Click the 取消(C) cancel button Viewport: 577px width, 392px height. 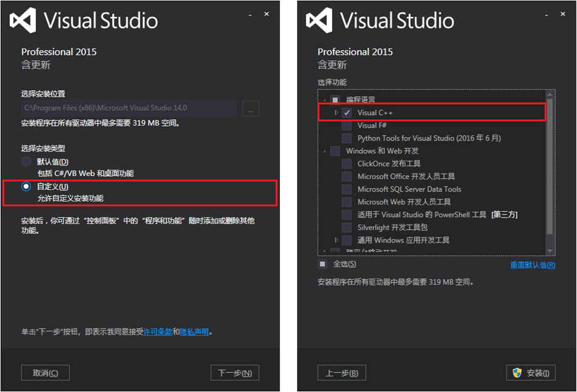(45, 373)
